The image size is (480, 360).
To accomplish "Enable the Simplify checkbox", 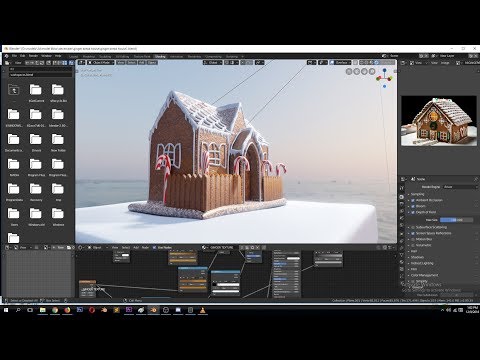I will tap(413, 281).
